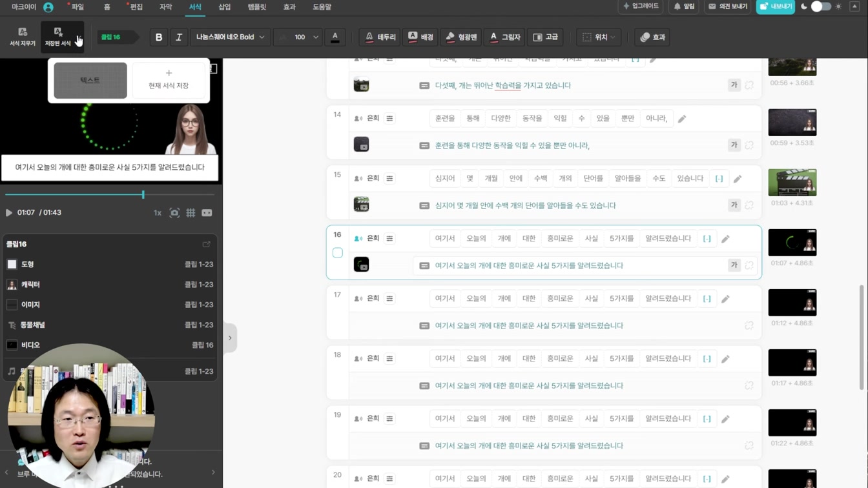Select the 이미지 layer row
The width and height of the screenshot is (868, 488).
[x=110, y=304]
